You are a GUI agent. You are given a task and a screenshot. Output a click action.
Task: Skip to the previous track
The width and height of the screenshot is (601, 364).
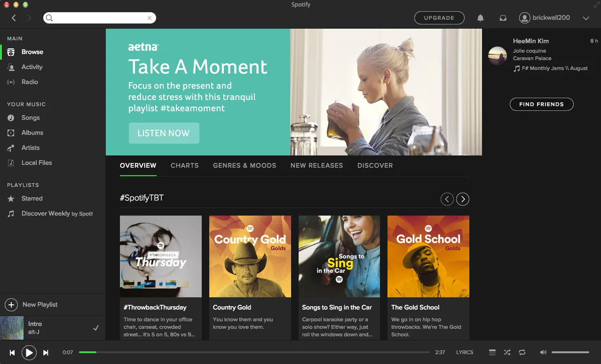coord(12,352)
